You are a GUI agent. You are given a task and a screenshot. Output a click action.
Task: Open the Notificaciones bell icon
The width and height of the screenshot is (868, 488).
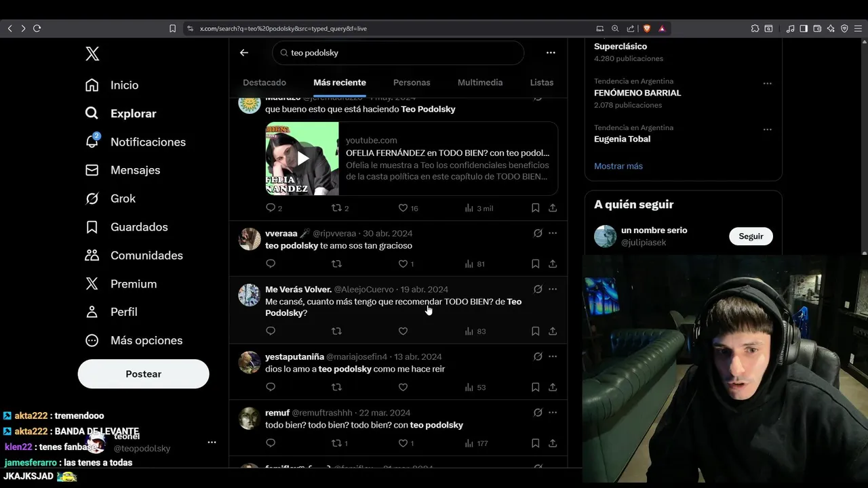click(92, 141)
